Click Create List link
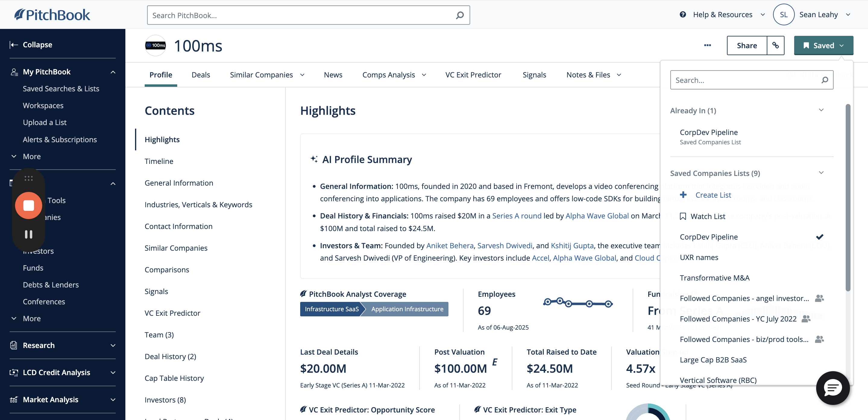The width and height of the screenshot is (868, 420). (x=713, y=195)
